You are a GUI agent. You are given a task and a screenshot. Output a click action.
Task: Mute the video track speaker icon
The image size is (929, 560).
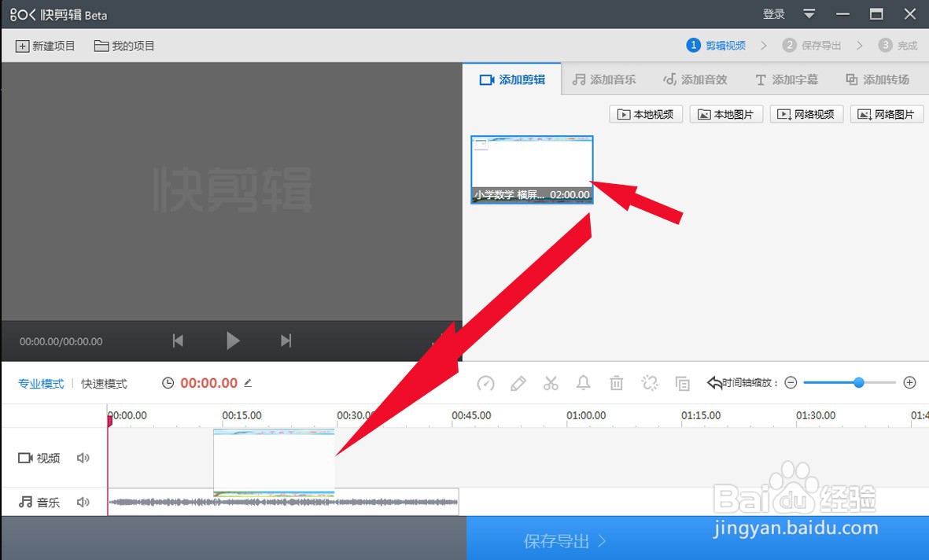(x=83, y=458)
